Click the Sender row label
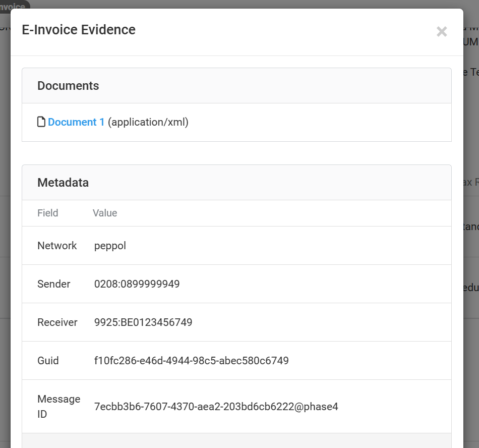This screenshot has width=479, height=448. pos(54,284)
